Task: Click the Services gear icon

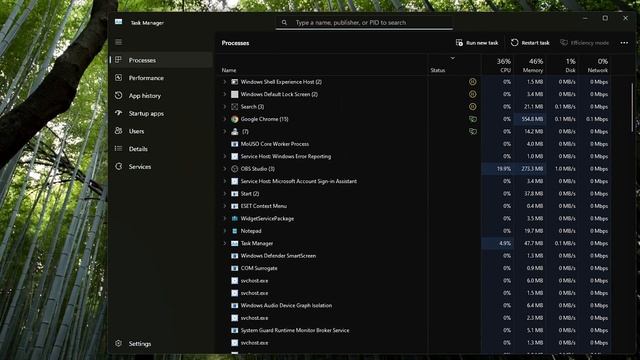Action: point(118,167)
